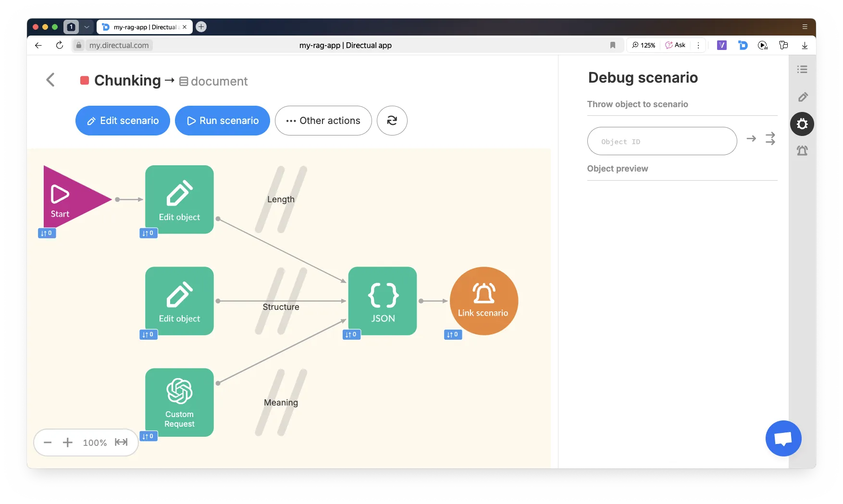
Task: Open the alarm bell icon in sidebar
Action: [802, 151]
